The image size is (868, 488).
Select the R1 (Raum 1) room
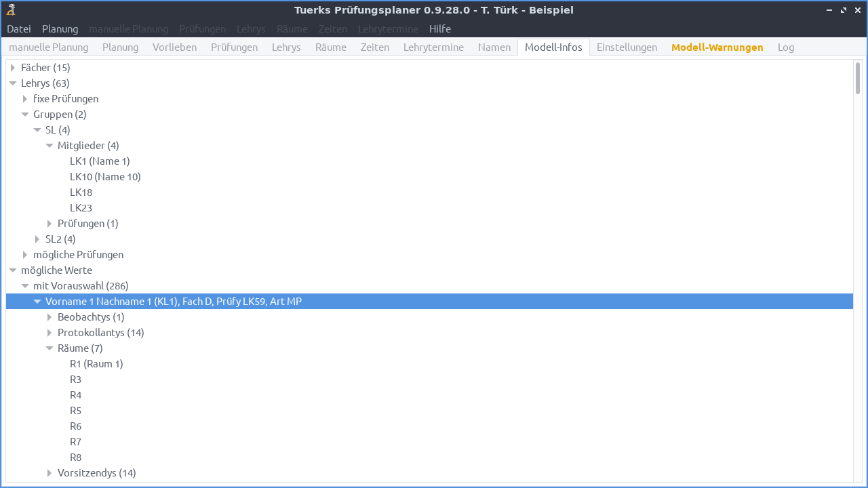[x=96, y=363]
